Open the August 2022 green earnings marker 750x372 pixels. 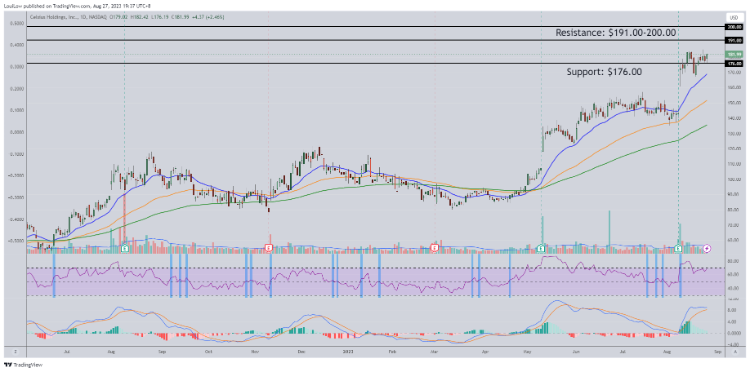tap(125, 248)
